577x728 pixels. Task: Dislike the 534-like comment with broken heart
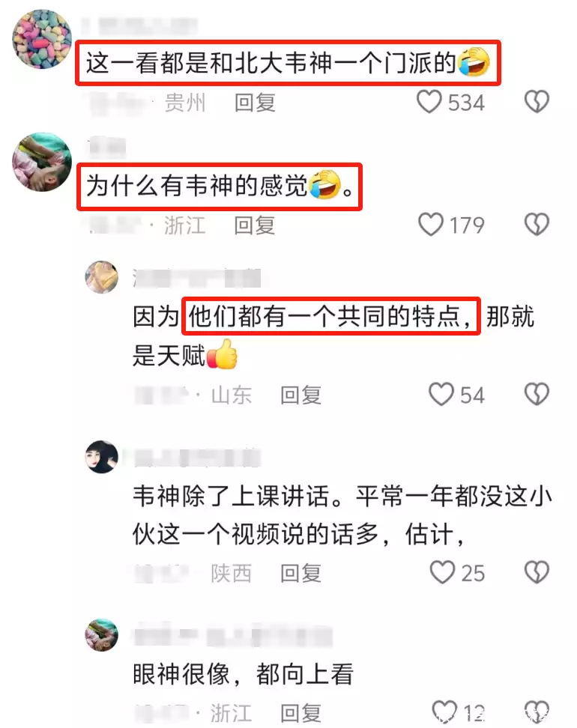pyautogui.click(x=537, y=102)
